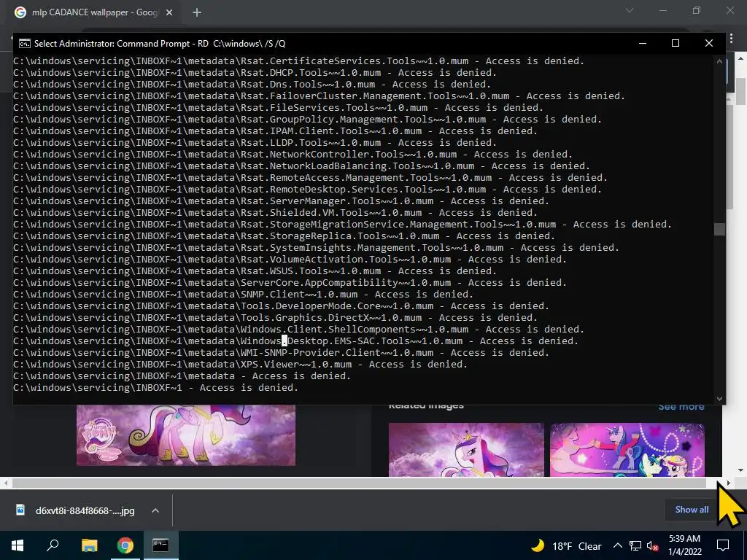Click Chrome horizontal scrollbar left arrow

tap(6, 483)
